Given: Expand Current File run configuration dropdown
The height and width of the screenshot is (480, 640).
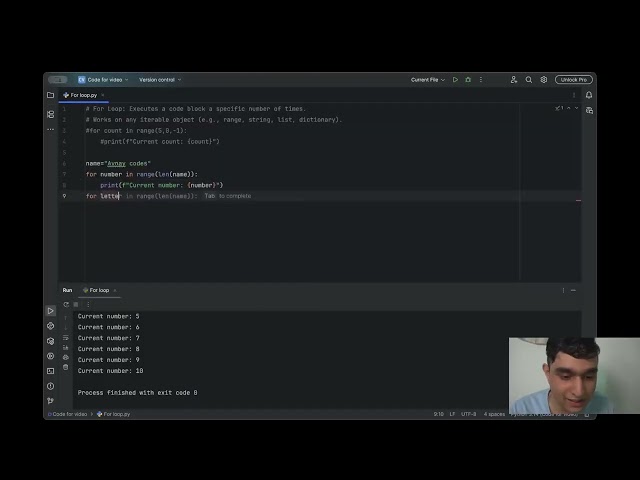Looking at the screenshot, I should 427,80.
